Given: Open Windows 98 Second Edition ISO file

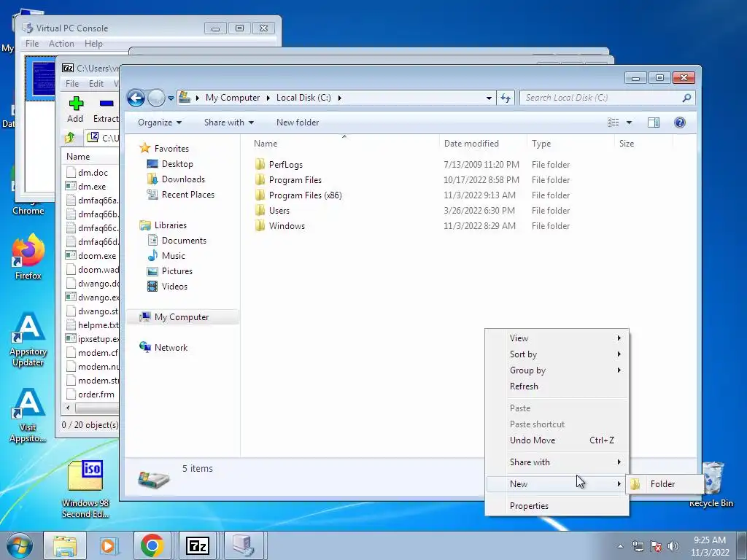Looking at the screenshot, I should click(85, 489).
